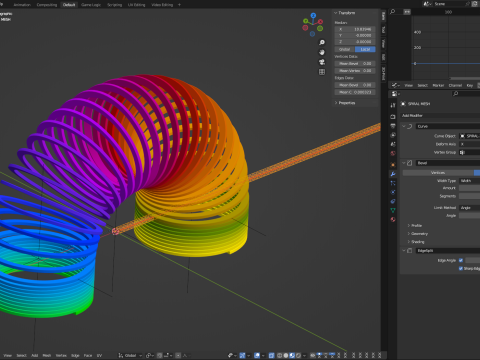
Task: Open the View Layer properties tab icon
Action: (x=393, y=135)
